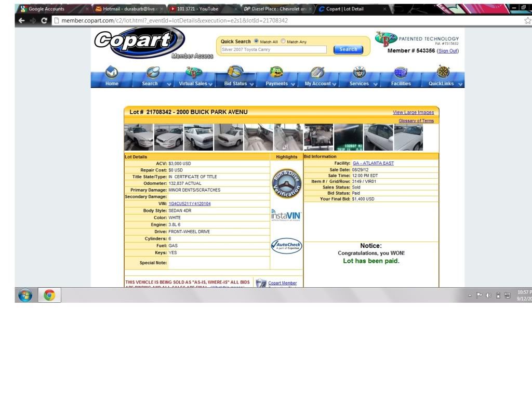Open the Facilities menu item

coord(401,84)
